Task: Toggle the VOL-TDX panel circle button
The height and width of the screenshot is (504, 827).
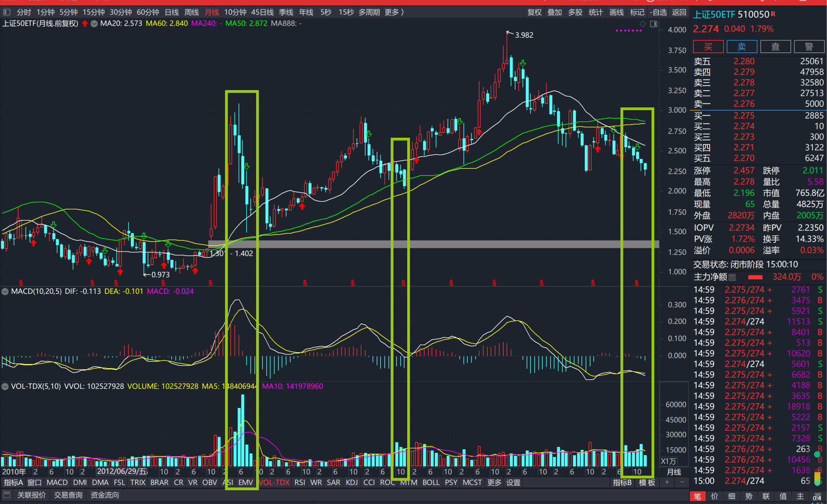Action: pyautogui.click(x=5, y=386)
